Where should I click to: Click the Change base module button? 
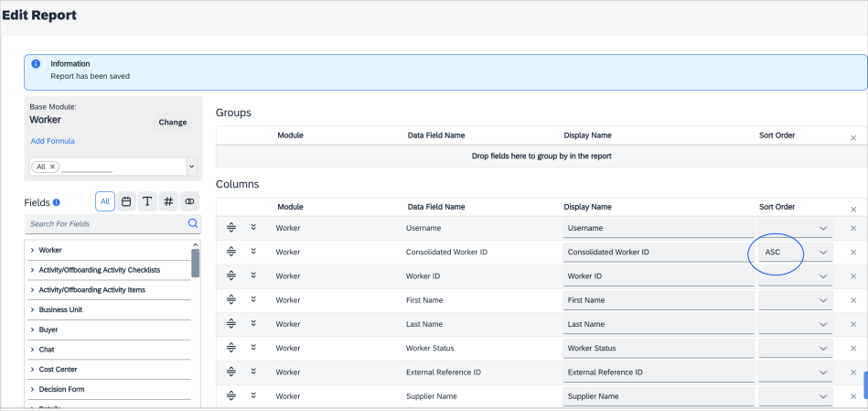173,123
